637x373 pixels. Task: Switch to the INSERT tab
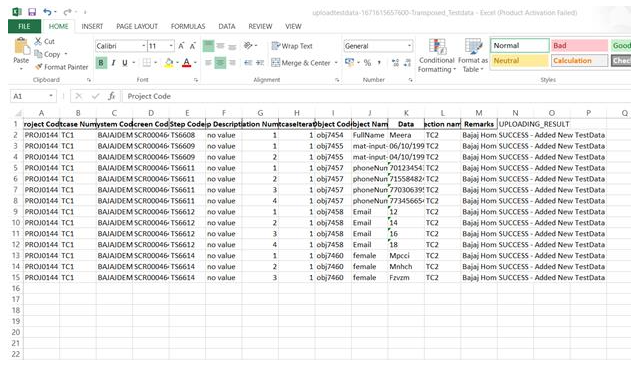[92, 26]
